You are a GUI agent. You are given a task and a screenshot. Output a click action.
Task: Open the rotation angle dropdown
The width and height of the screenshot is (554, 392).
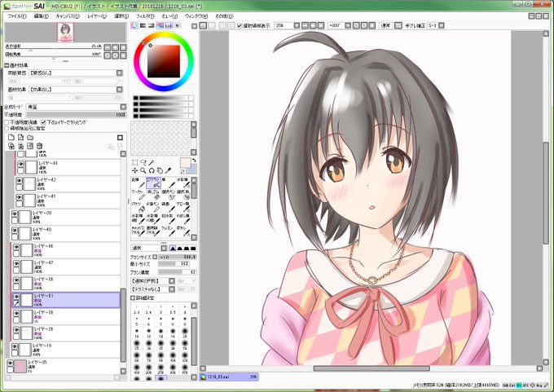pos(348,25)
